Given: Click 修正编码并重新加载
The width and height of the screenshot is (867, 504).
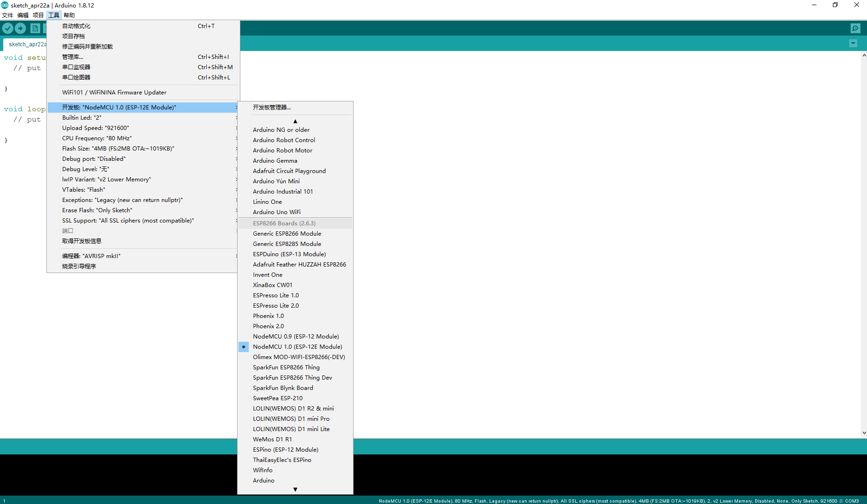Looking at the screenshot, I should tap(144, 47).
